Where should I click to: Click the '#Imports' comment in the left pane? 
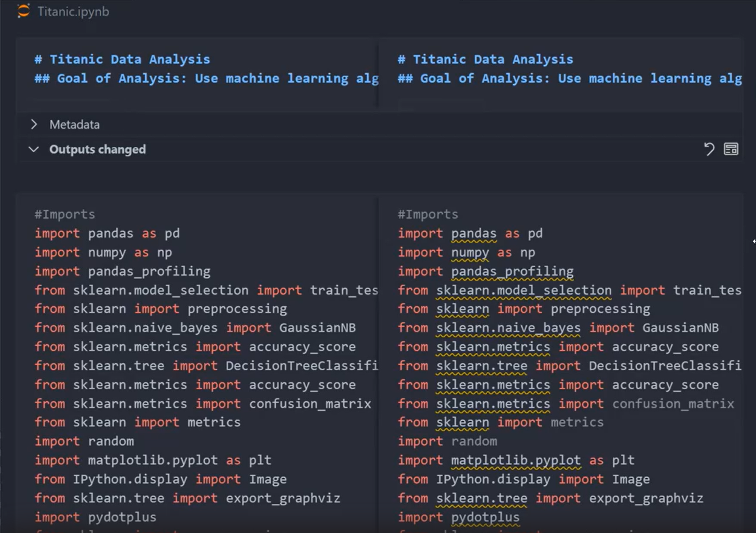point(65,215)
